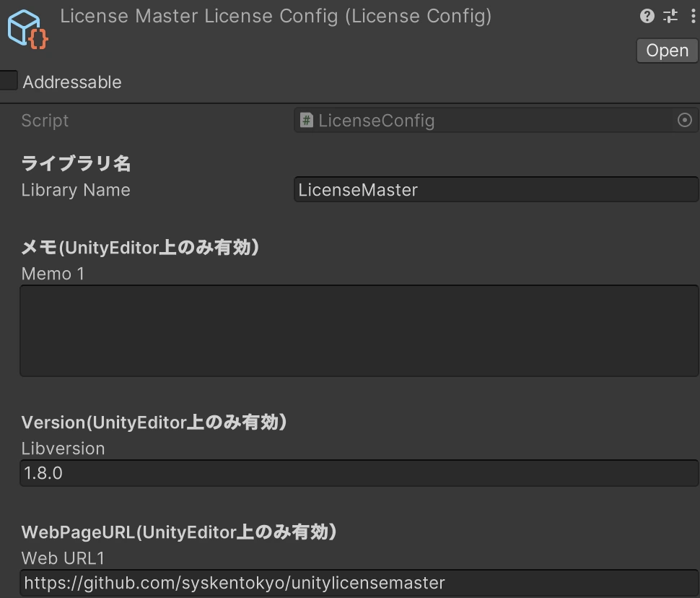This screenshot has width=700, height=598.
Task: Click the Memo 1 text area
Action: point(359,331)
